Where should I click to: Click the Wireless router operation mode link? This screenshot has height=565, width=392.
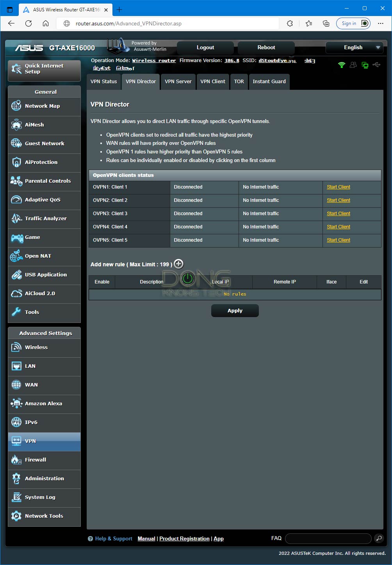154,61
